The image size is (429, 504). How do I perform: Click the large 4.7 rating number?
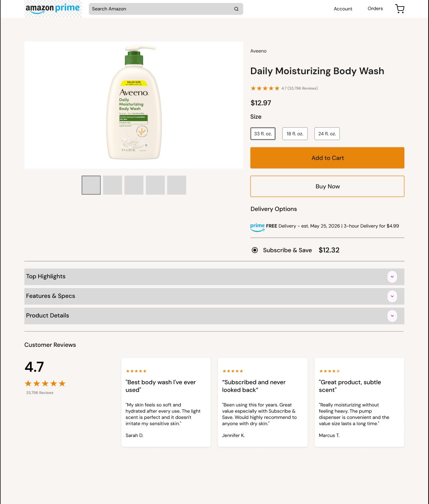[x=34, y=367]
